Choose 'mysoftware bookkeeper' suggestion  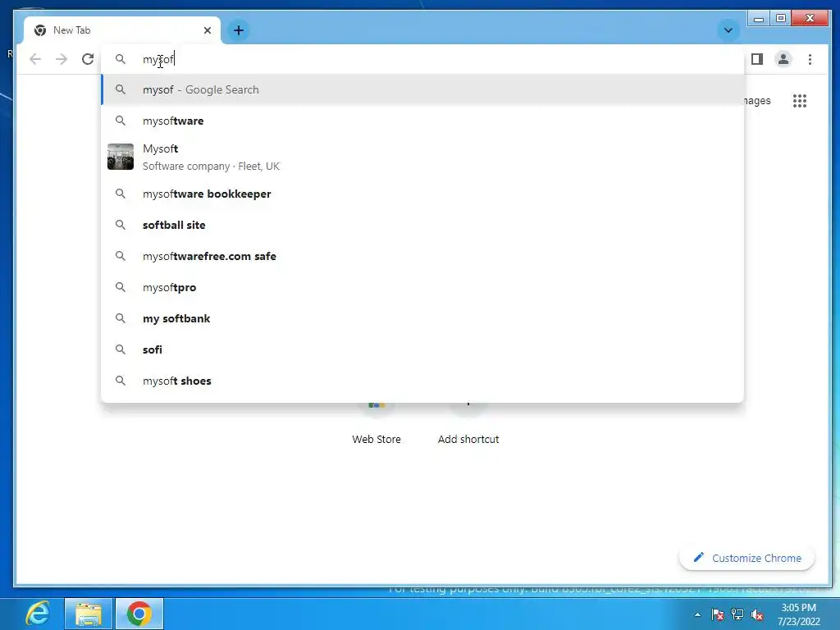tap(422, 194)
